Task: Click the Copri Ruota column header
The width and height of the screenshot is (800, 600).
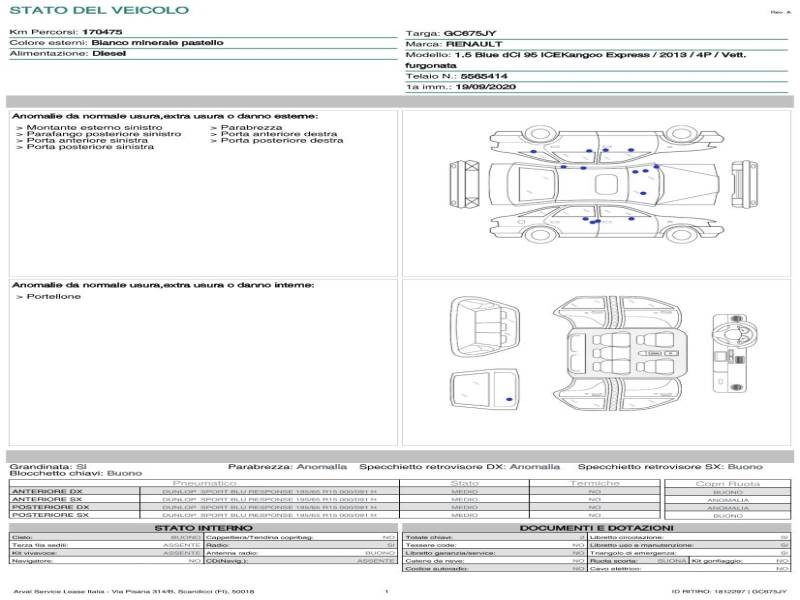Action: (x=728, y=484)
